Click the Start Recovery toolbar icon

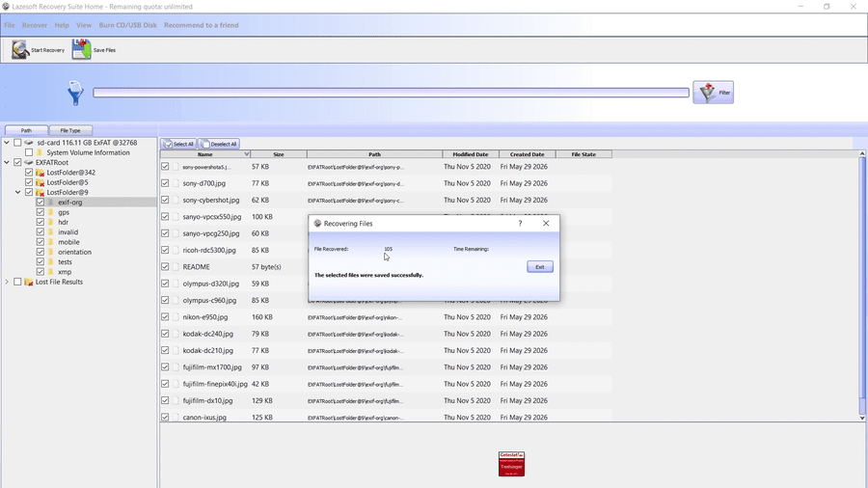(20, 50)
